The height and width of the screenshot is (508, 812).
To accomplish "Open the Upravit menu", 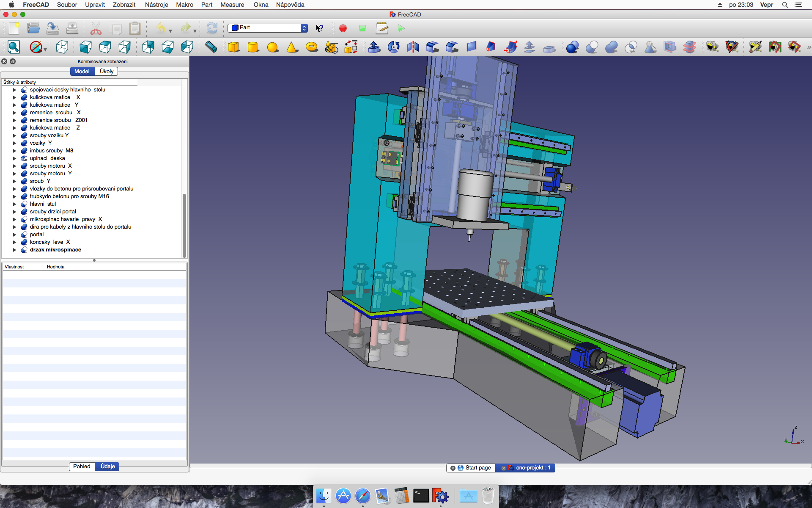I will coord(95,5).
